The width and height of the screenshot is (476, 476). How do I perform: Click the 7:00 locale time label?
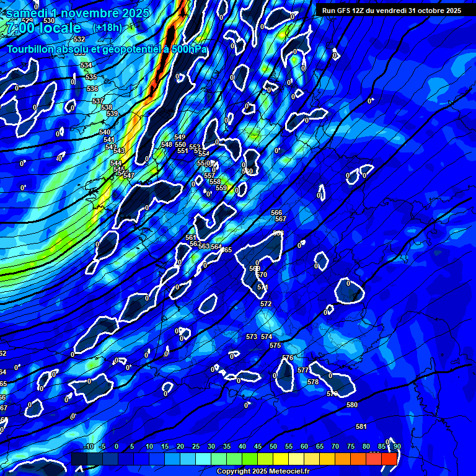tap(43, 29)
